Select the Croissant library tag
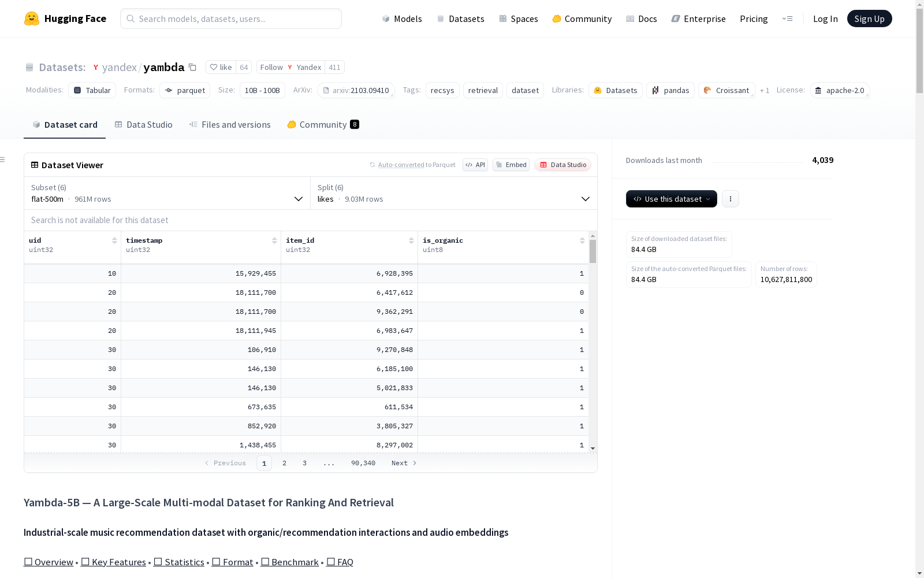This screenshot has height=578, width=924. point(726,90)
